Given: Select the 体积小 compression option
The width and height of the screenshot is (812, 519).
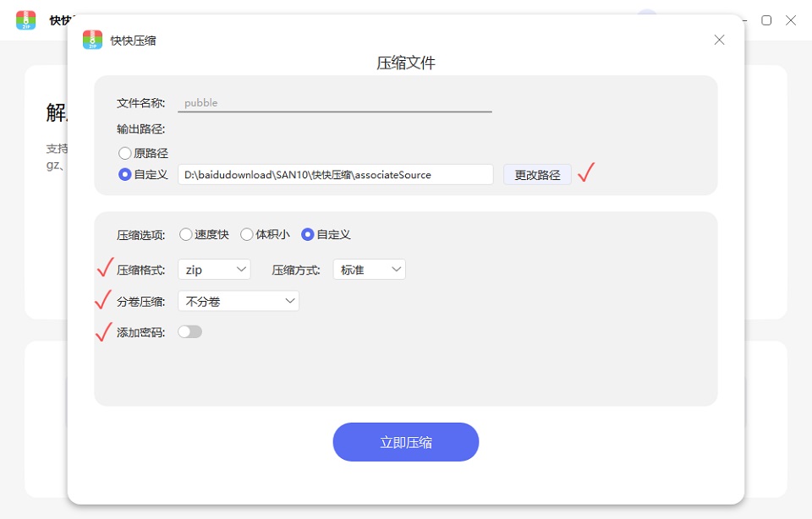Looking at the screenshot, I should [246, 235].
